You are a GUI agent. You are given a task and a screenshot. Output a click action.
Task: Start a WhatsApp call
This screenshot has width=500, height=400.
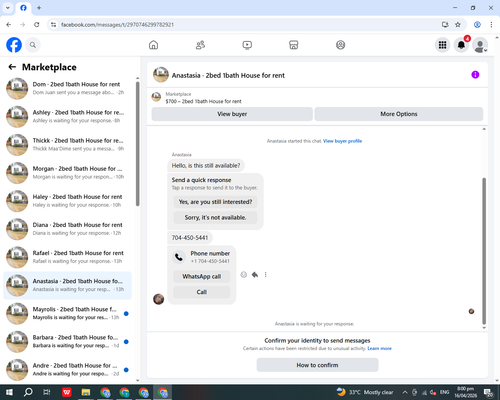[x=202, y=276]
